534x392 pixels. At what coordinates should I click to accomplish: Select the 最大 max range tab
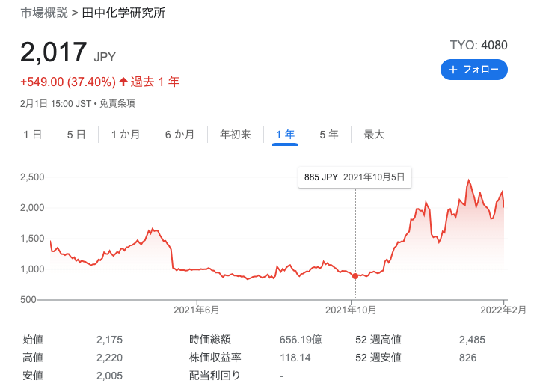click(374, 135)
